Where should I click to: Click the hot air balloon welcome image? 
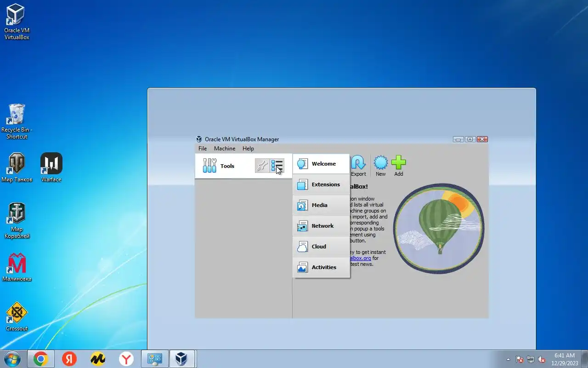pos(439,229)
